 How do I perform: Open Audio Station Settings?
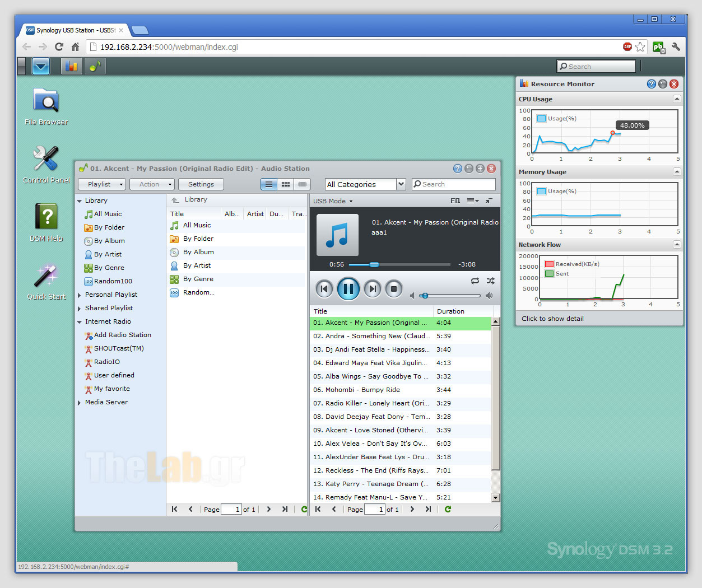pyautogui.click(x=201, y=184)
